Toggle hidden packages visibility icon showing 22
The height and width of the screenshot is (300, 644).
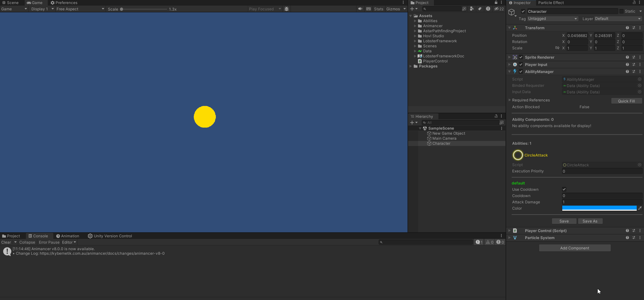[x=499, y=9]
